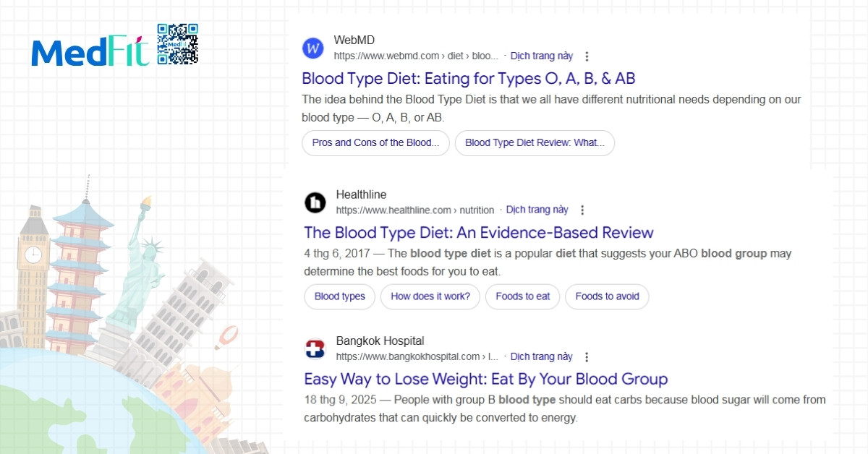Open the three-dot menu beside the WebMD result

(x=587, y=56)
